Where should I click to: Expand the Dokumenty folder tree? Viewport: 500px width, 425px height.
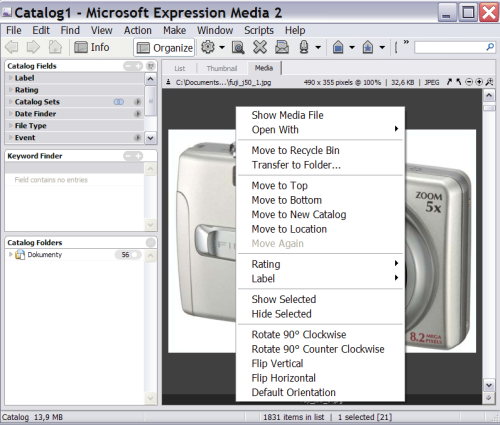tap(10, 254)
